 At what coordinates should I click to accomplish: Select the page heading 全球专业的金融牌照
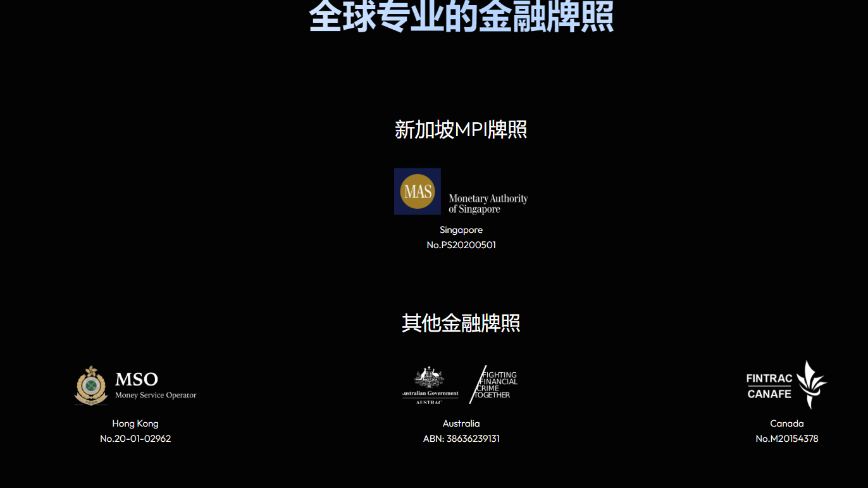[x=461, y=16]
